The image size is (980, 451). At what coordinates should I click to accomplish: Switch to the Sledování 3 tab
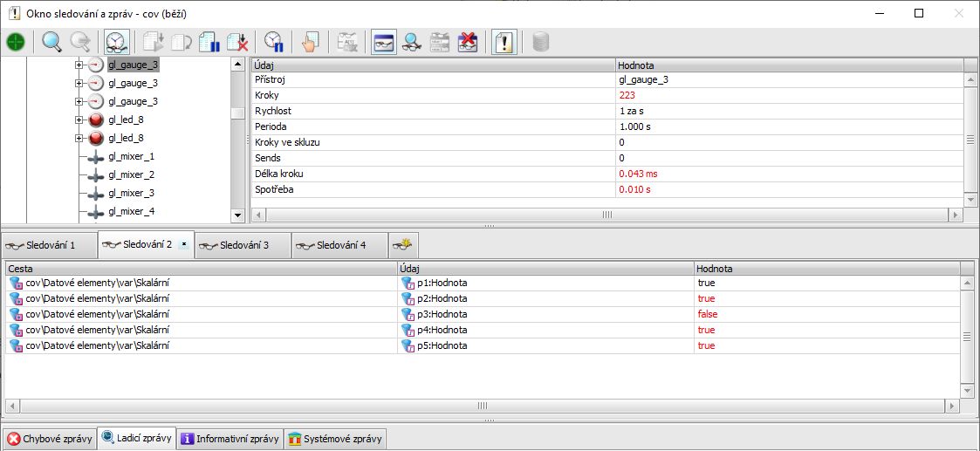(x=243, y=245)
